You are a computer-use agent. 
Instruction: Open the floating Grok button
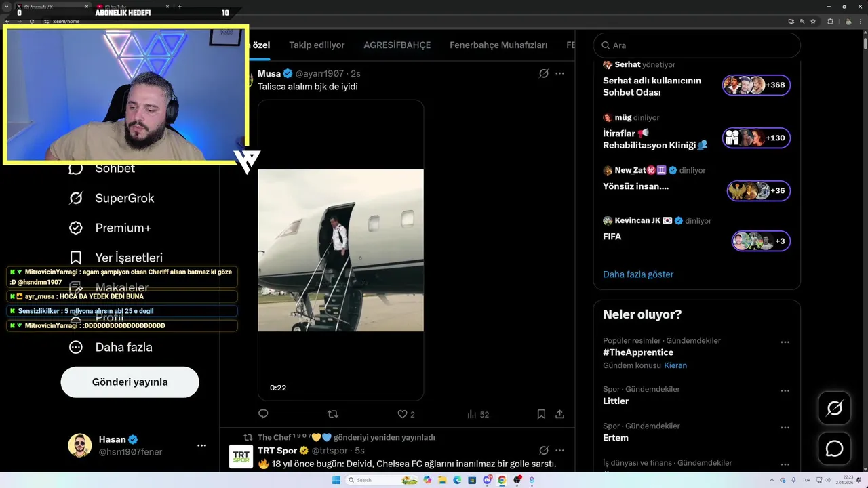pyautogui.click(x=834, y=408)
